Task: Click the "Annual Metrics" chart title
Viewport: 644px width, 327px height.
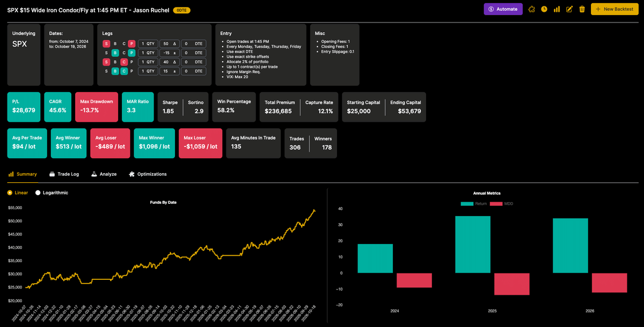Action: [x=487, y=193]
